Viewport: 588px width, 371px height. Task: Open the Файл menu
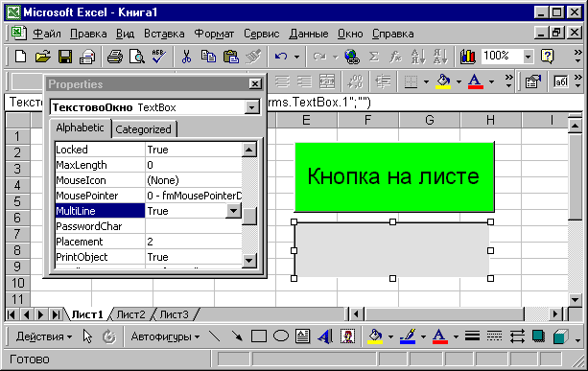[x=46, y=34]
